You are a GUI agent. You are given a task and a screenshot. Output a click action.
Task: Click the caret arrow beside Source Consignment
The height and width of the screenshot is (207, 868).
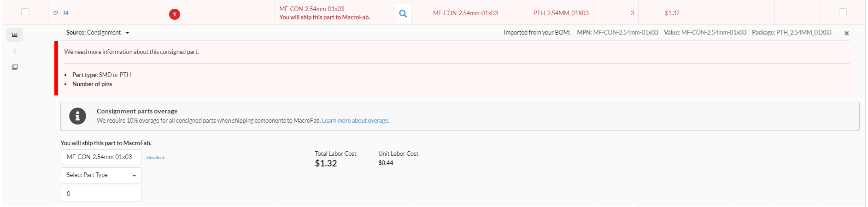(127, 33)
